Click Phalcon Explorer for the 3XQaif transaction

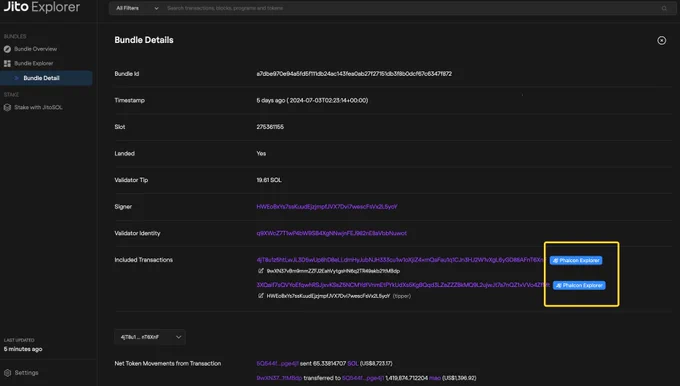pos(579,285)
